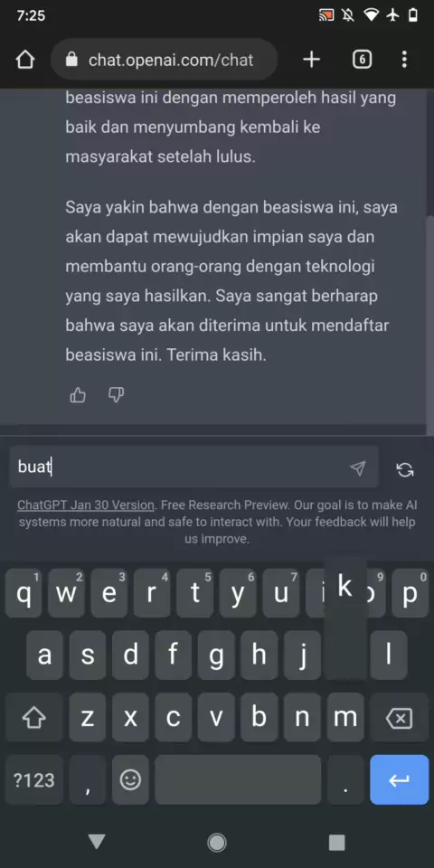
Task: Open a new tab with plus icon
Action: coord(312,60)
